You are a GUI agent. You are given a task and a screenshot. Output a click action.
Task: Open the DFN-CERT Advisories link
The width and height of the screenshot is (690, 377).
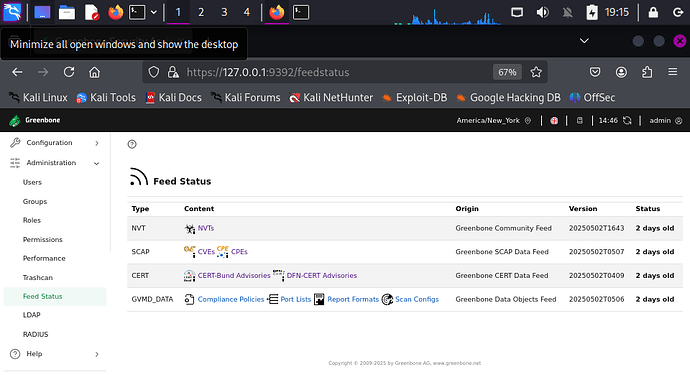[x=322, y=275]
